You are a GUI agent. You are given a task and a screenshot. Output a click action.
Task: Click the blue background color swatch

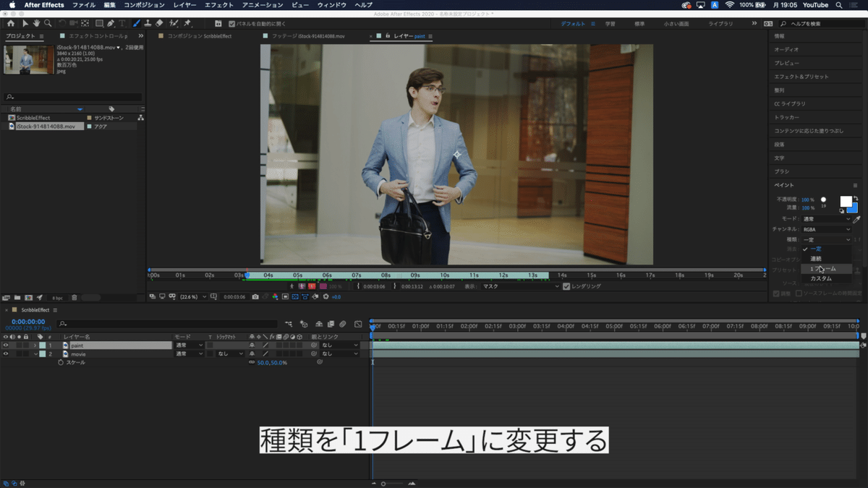pyautogui.click(x=855, y=210)
